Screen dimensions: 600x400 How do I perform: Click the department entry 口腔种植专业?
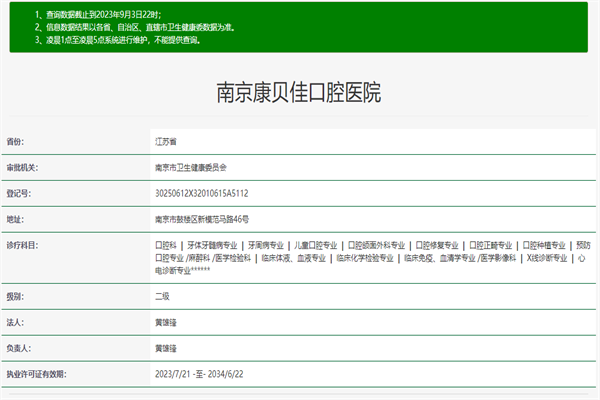(x=544, y=245)
